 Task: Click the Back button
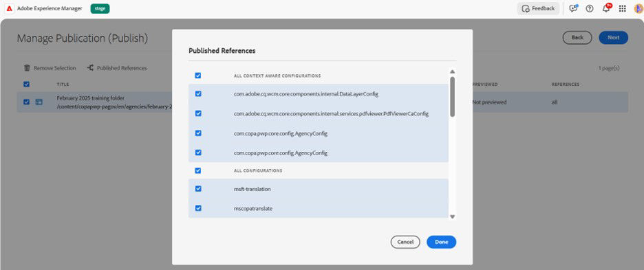(x=577, y=37)
